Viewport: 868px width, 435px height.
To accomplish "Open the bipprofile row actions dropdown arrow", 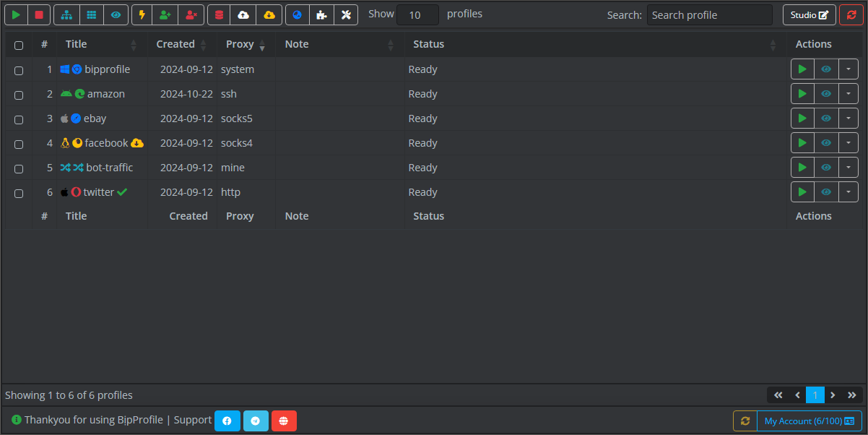I will pyautogui.click(x=849, y=69).
